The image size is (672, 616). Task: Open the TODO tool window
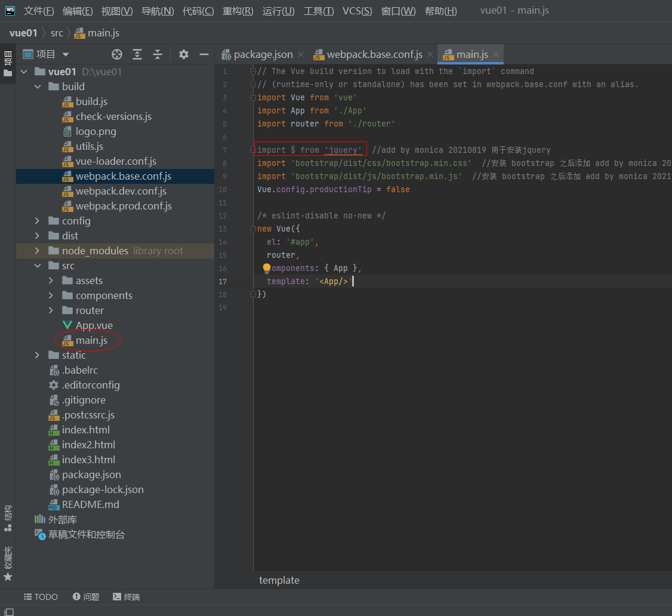41,597
